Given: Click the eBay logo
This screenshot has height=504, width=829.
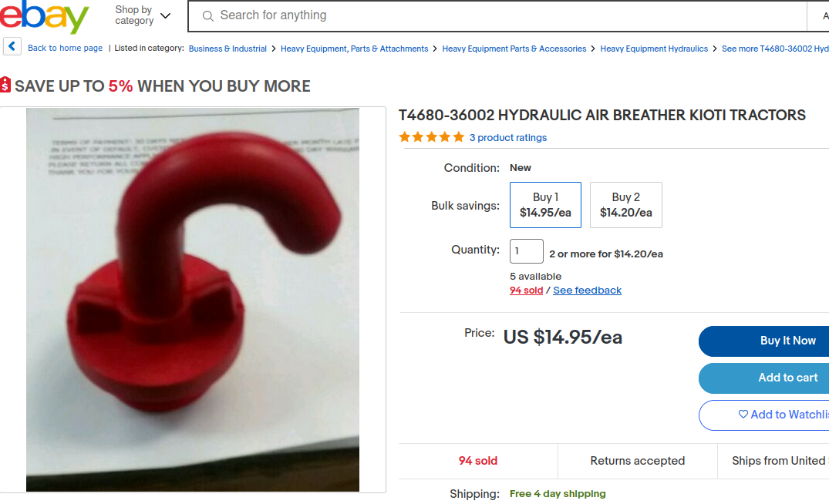Looking at the screenshot, I should (x=45, y=16).
